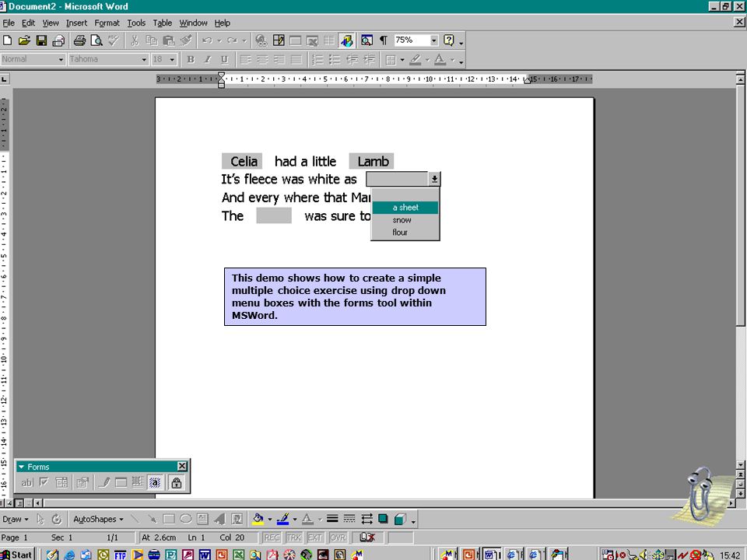Image resolution: width=747 pixels, height=560 pixels.
Task: Click the Paste clipboard icon
Action: click(x=169, y=40)
